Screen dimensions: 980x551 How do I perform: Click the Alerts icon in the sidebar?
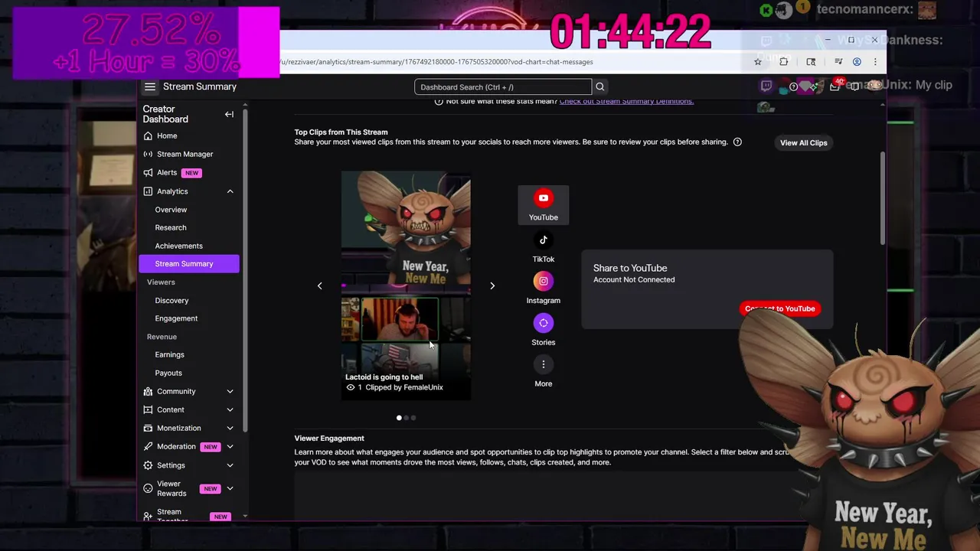(x=149, y=173)
